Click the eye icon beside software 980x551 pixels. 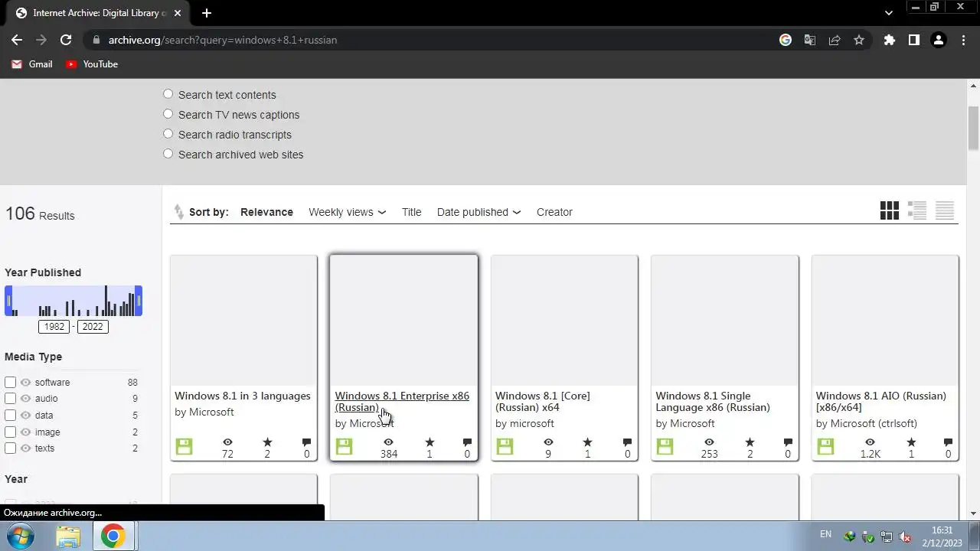26,382
